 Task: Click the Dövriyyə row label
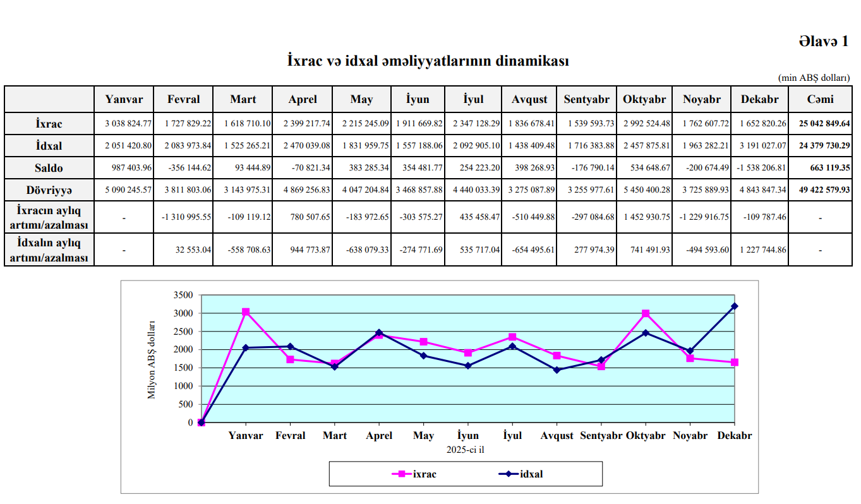click(49, 191)
